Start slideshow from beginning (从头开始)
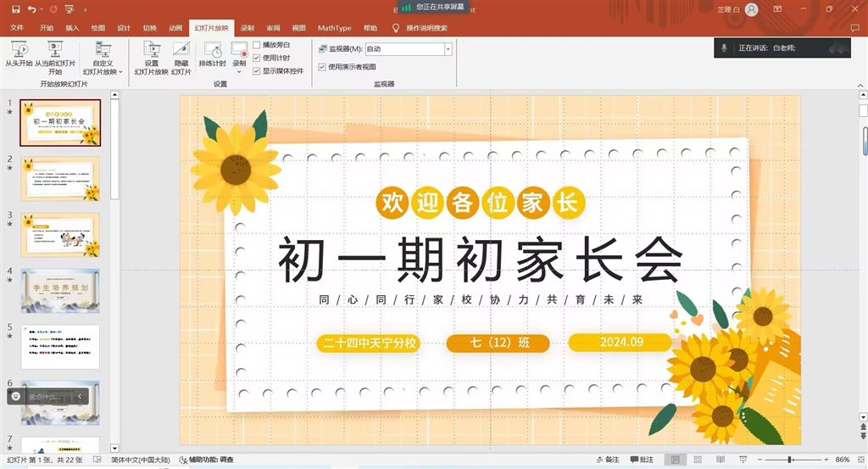The width and height of the screenshot is (868, 469). [x=19, y=56]
